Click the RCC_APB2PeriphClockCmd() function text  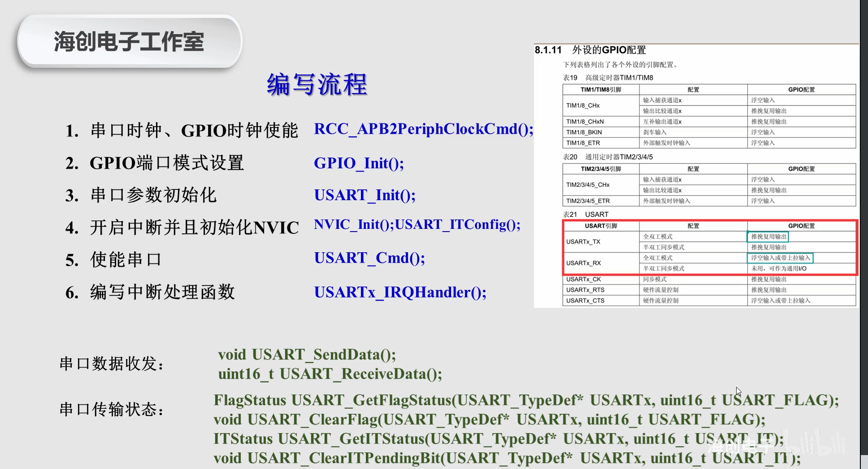click(x=423, y=129)
